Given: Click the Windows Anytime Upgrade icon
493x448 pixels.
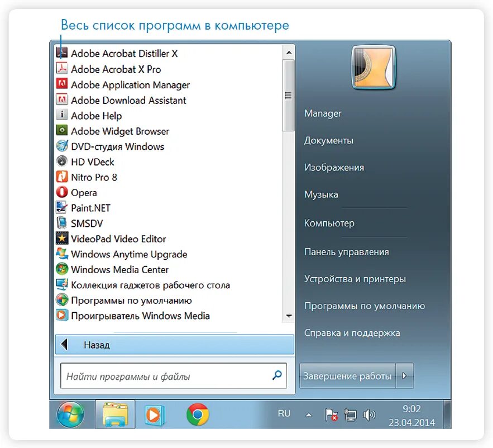Looking at the screenshot, I should [x=61, y=253].
